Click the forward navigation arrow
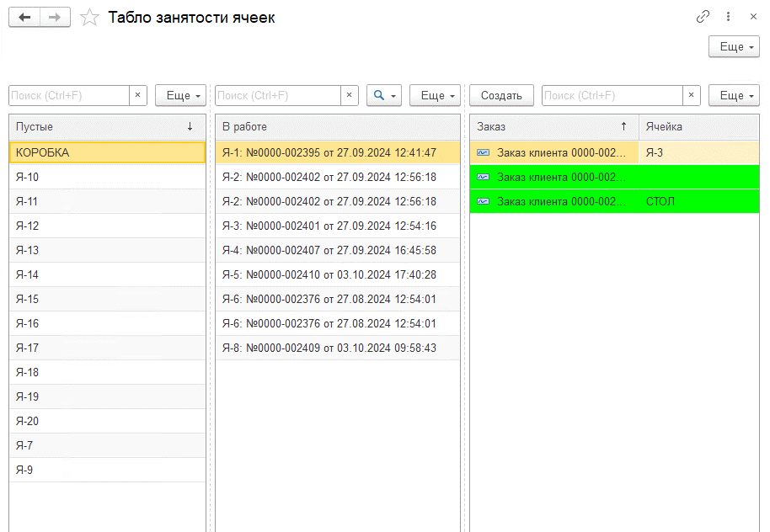Viewport: 770px width, 532px height. click(x=55, y=18)
